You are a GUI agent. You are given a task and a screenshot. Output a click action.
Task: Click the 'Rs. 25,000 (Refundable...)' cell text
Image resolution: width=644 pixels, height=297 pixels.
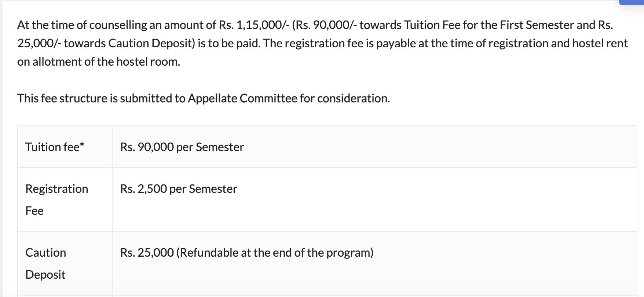(x=246, y=253)
